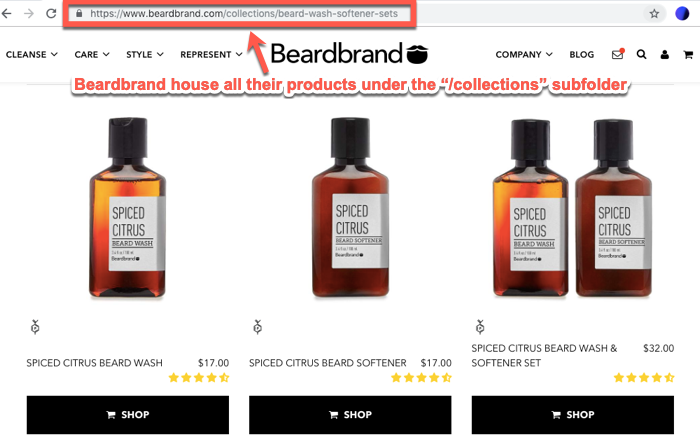Expand the Care dropdown menu
This screenshot has height=440, width=700.
tap(93, 54)
